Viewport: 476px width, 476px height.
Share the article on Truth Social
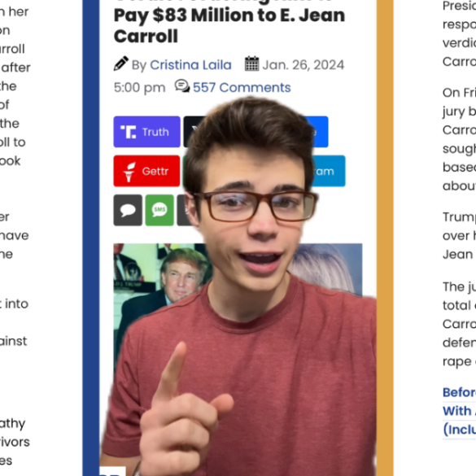coord(147,132)
